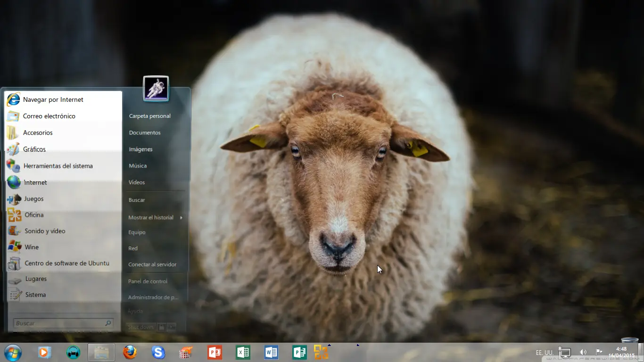Open the yellow Outlook-style taskbar icon
This screenshot has height=362, width=644.
pyautogui.click(x=321, y=353)
